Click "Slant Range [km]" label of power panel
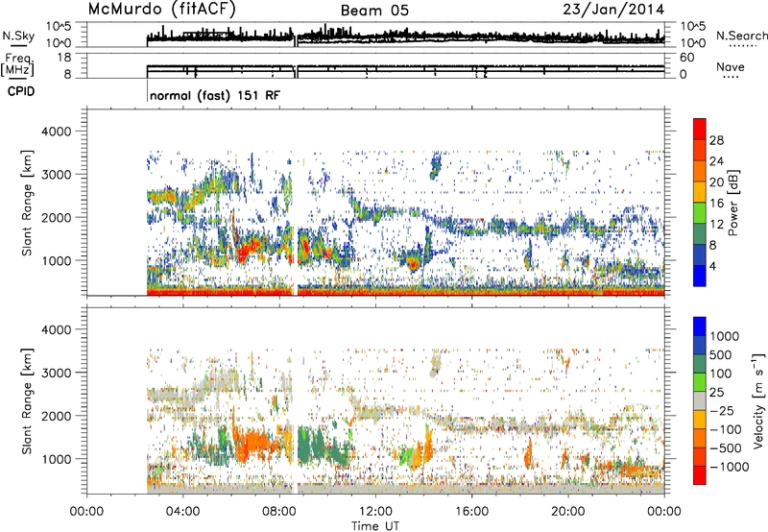The image size is (768, 532). [x=27, y=203]
